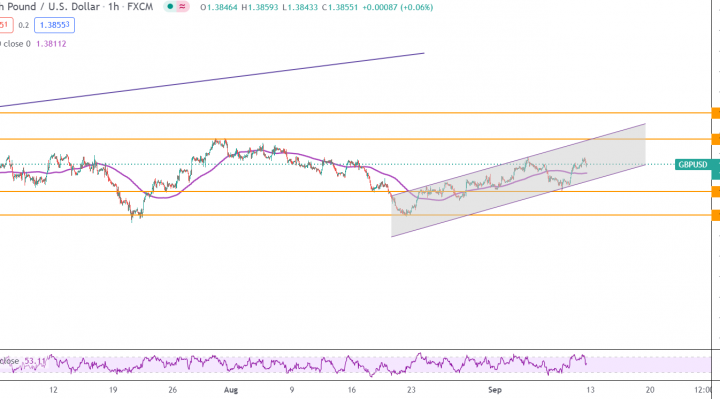This screenshot has height=399, width=720.
Task: Click the 23 date label on time axis
Action: 411,390
